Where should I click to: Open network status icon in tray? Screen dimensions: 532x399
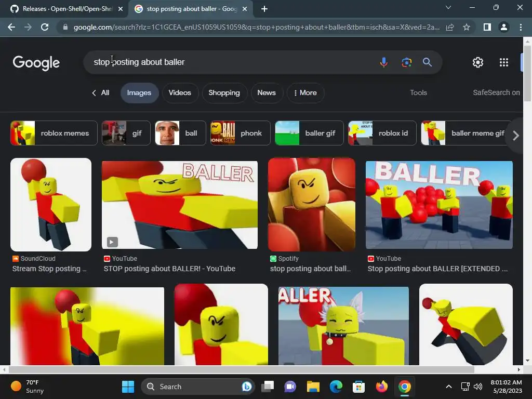pos(465,387)
